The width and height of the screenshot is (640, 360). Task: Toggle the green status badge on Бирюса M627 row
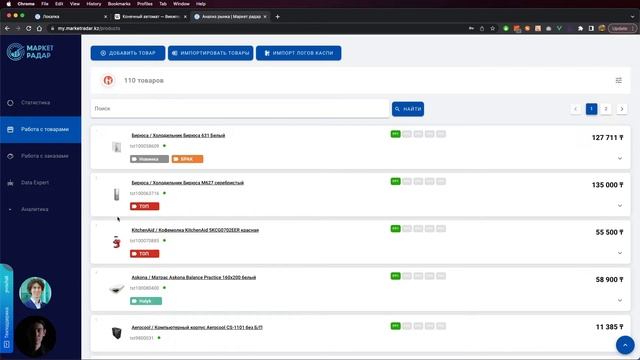click(396, 181)
